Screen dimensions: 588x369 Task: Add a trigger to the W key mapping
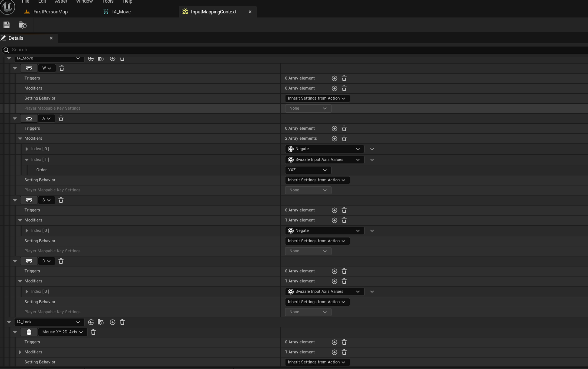(x=334, y=78)
